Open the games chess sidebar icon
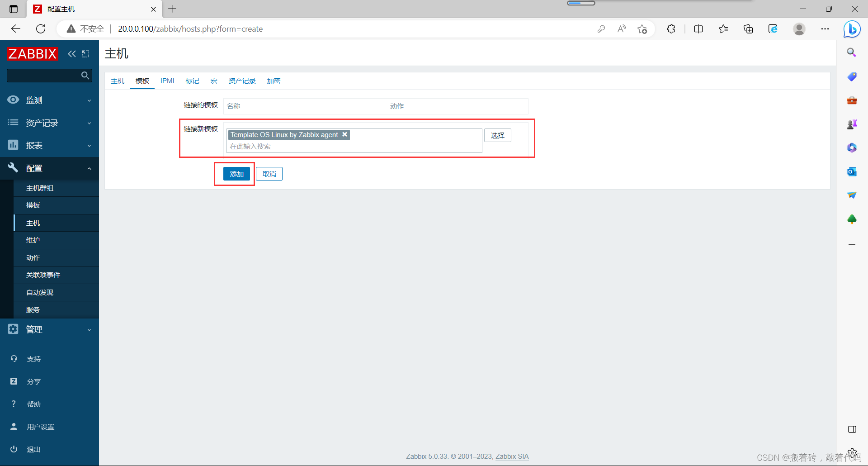 pyautogui.click(x=852, y=124)
